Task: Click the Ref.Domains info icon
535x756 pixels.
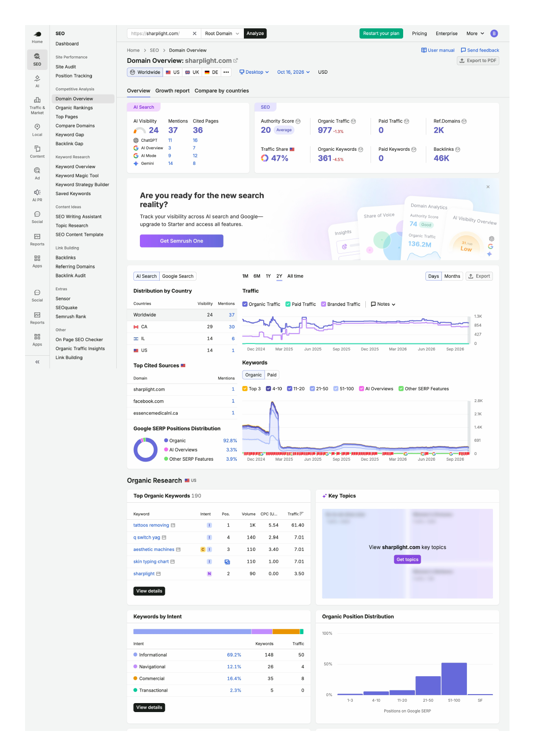Action: click(x=464, y=121)
